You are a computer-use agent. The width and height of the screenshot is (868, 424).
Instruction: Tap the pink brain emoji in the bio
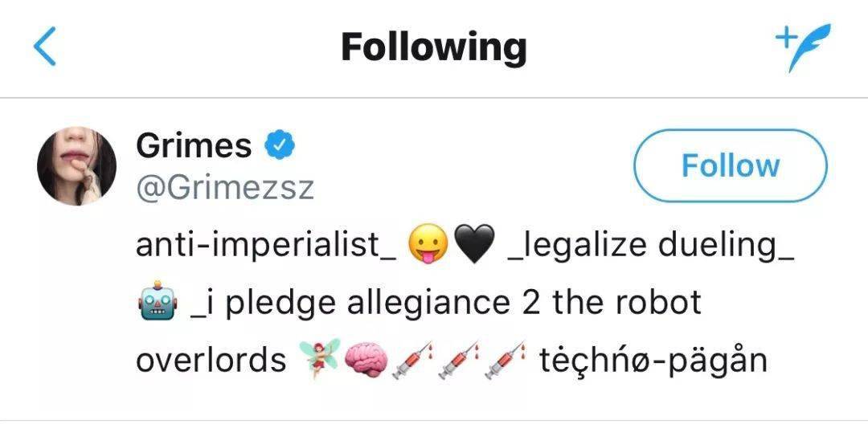point(366,360)
